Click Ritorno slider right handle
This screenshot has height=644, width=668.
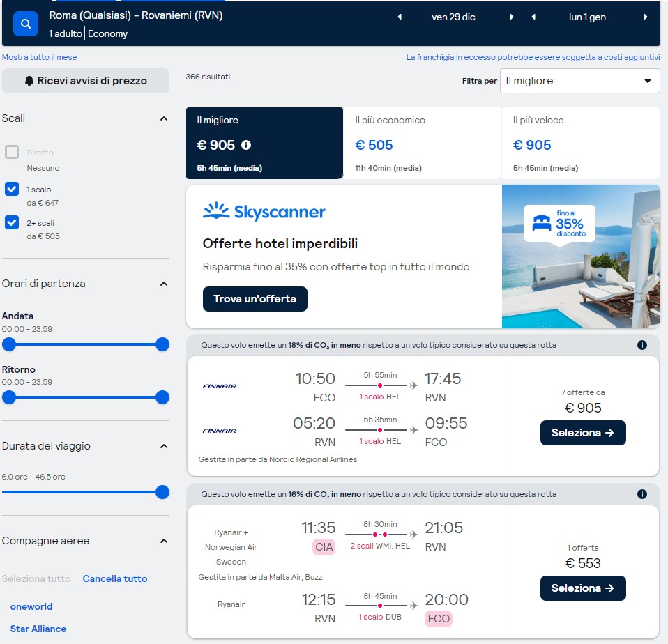point(162,397)
